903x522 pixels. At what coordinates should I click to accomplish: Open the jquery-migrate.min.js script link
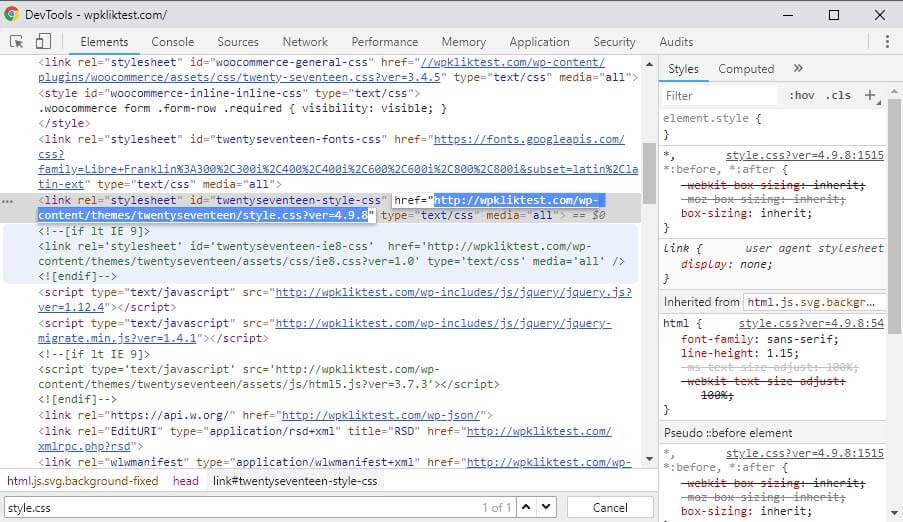tap(443, 324)
